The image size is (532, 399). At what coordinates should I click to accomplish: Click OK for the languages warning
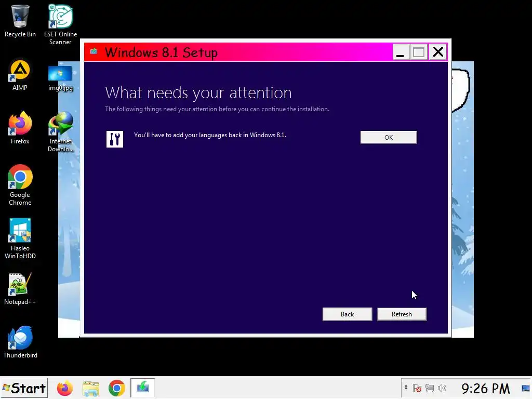click(x=389, y=137)
